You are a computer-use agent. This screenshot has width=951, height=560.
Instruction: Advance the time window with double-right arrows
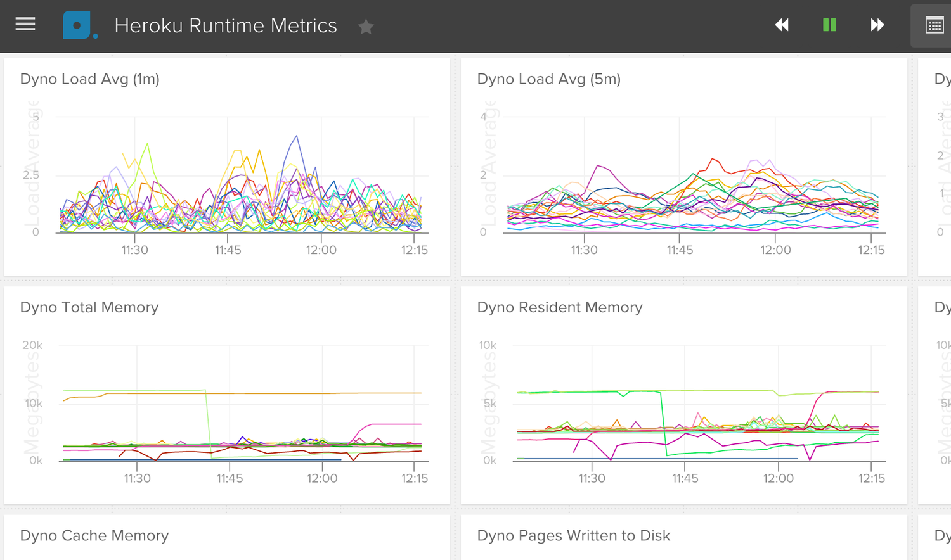point(877,25)
